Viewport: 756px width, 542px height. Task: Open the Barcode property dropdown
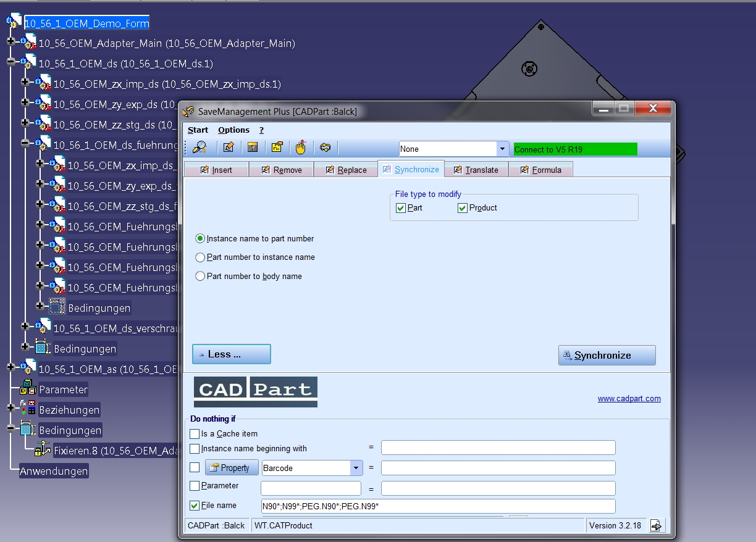356,468
